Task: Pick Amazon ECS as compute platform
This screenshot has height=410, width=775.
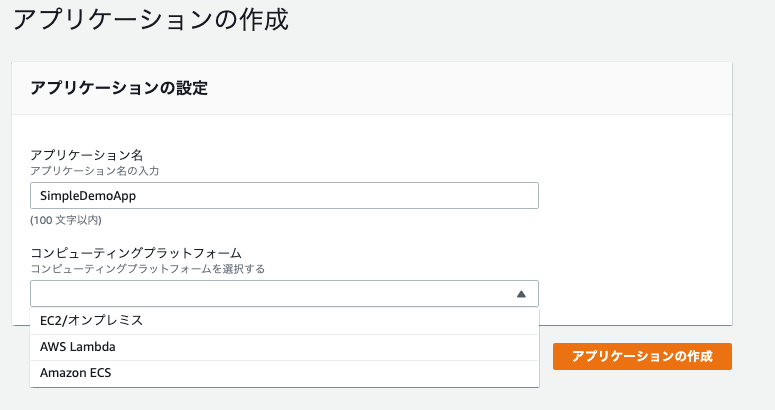Action: (x=284, y=373)
